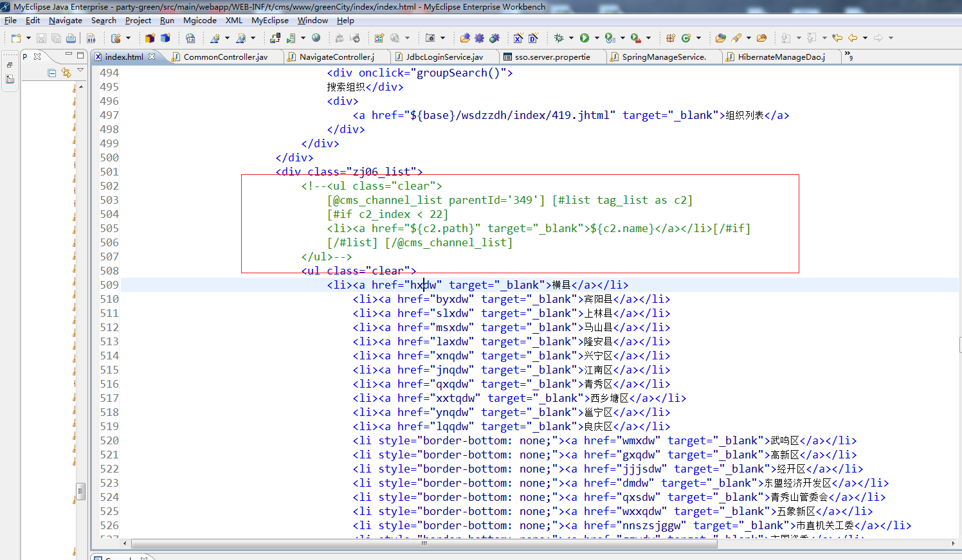Open the New file dropdown arrow

(x=28, y=39)
